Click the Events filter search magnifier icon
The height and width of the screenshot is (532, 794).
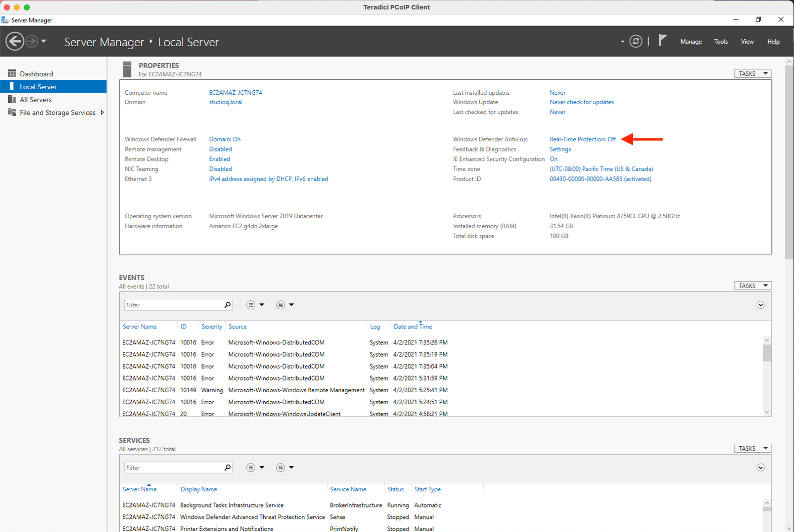coord(228,305)
